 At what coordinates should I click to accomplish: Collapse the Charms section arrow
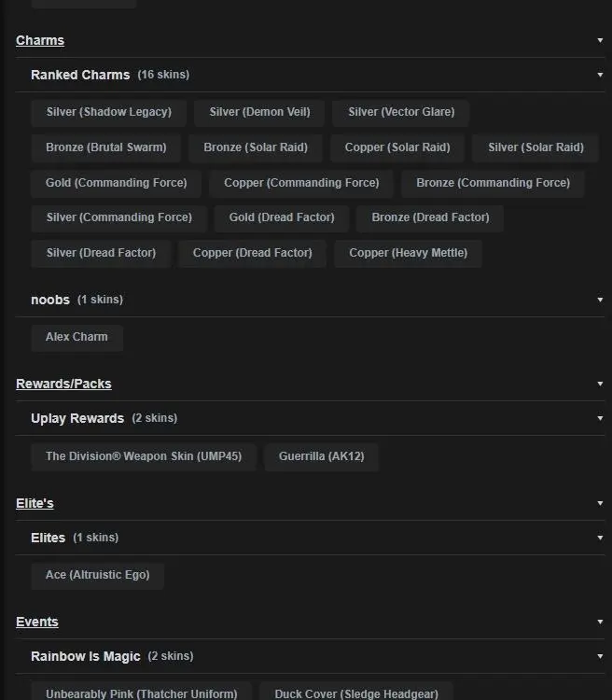[600, 41]
